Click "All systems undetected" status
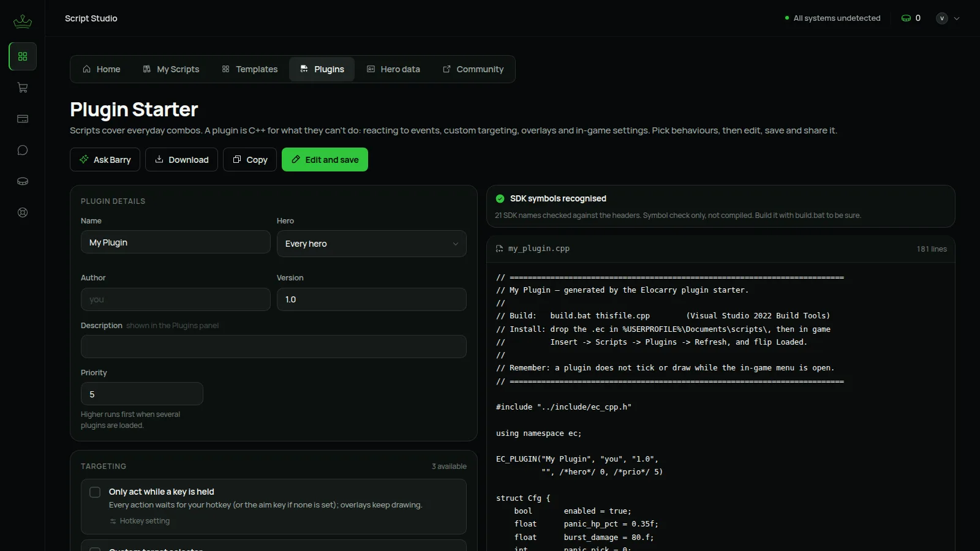 (837, 18)
